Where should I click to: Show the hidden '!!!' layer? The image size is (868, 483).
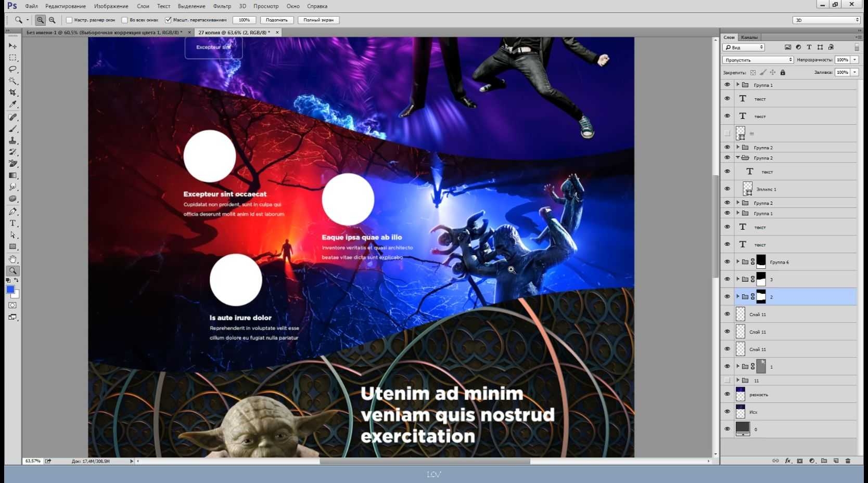click(727, 133)
